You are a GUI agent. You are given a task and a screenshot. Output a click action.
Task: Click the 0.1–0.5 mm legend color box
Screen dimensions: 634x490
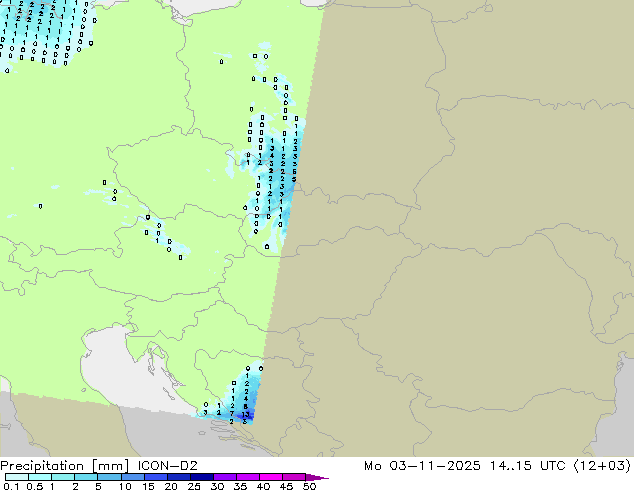pyautogui.click(x=17, y=477)
